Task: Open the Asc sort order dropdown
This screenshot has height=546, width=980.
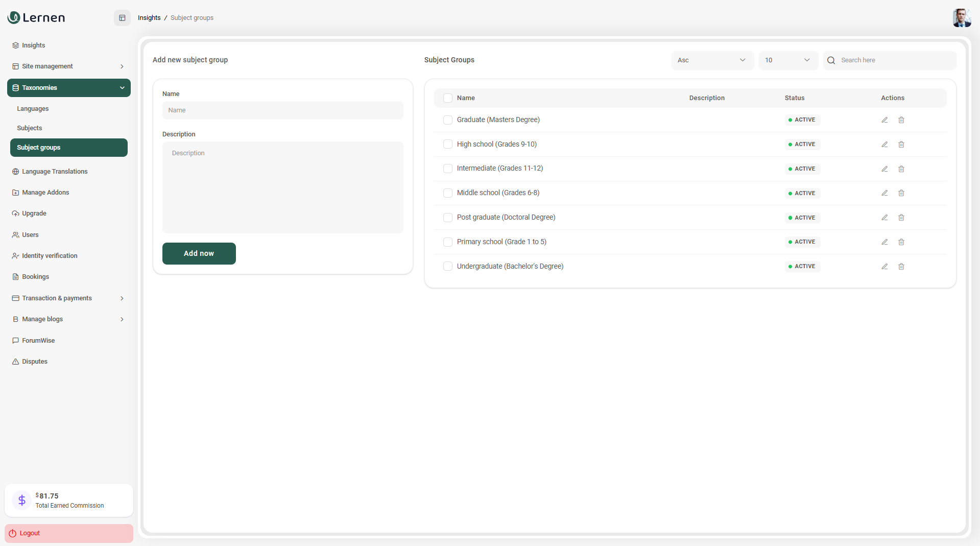Action: (x=712, y=60)
